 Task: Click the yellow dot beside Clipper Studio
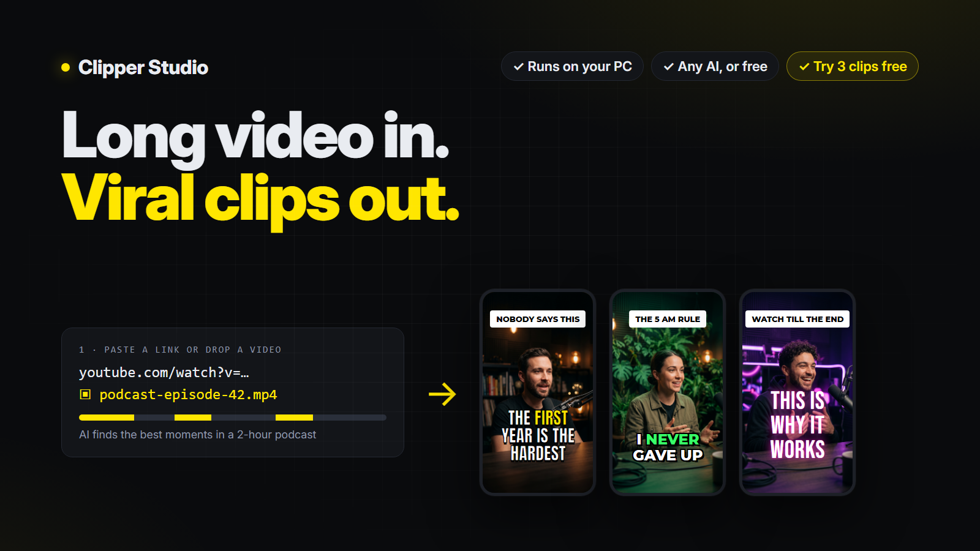pos(66,67)
